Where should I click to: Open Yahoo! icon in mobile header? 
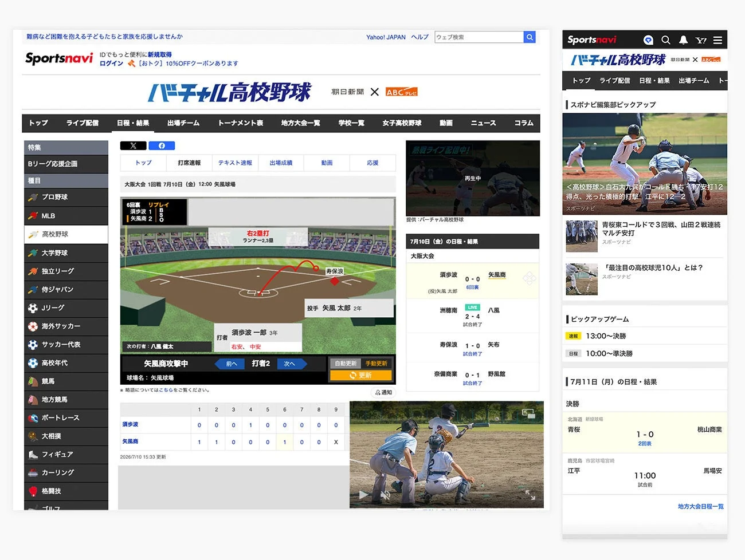coord(701,40)
